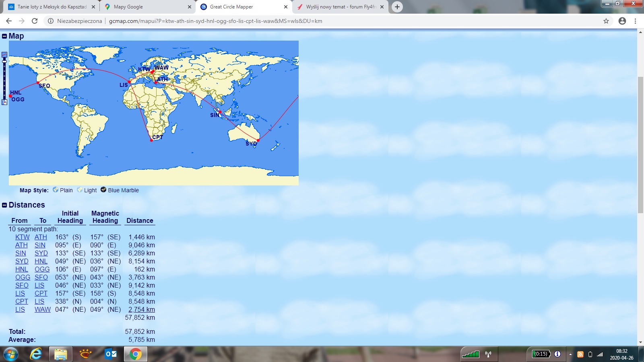Viewport: 644px width, 362px height.
Task: Go back to the previous page
Action: click(9, 21)
